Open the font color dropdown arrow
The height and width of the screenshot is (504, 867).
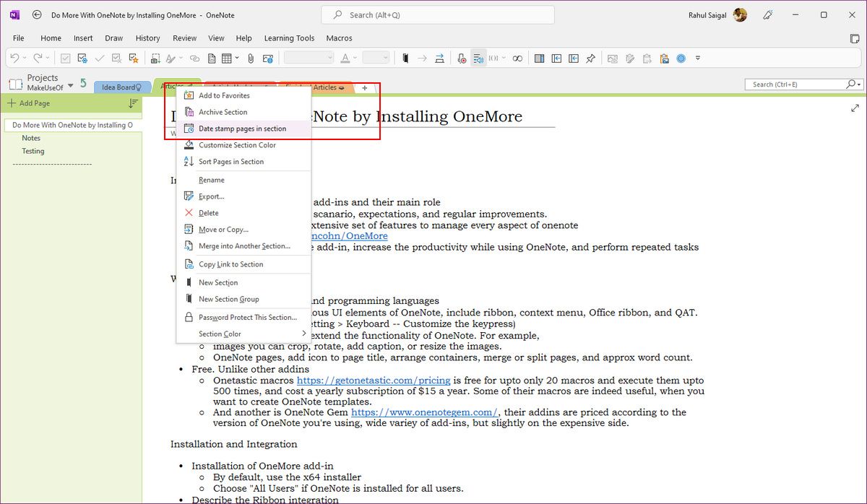355,58
